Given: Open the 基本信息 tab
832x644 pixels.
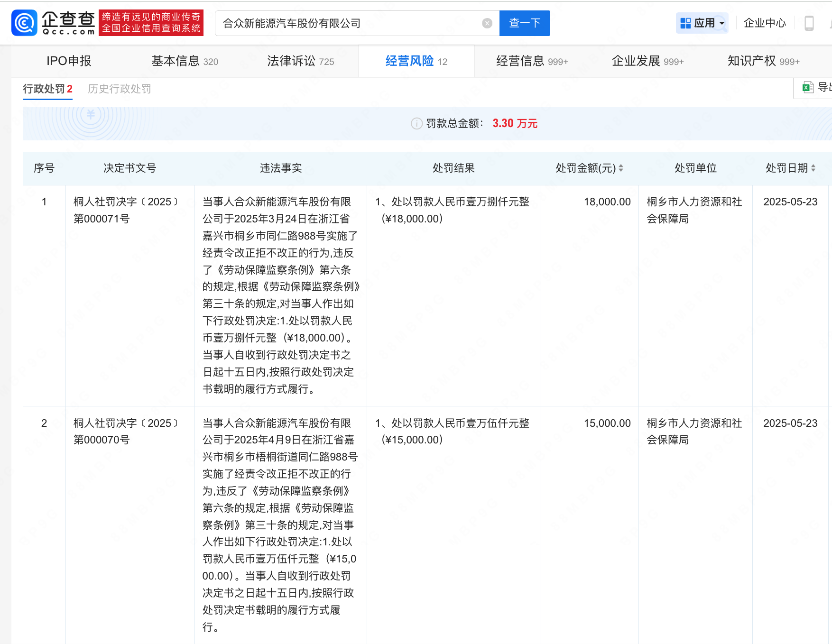Looking at the screenshot, I should [185, 61].
